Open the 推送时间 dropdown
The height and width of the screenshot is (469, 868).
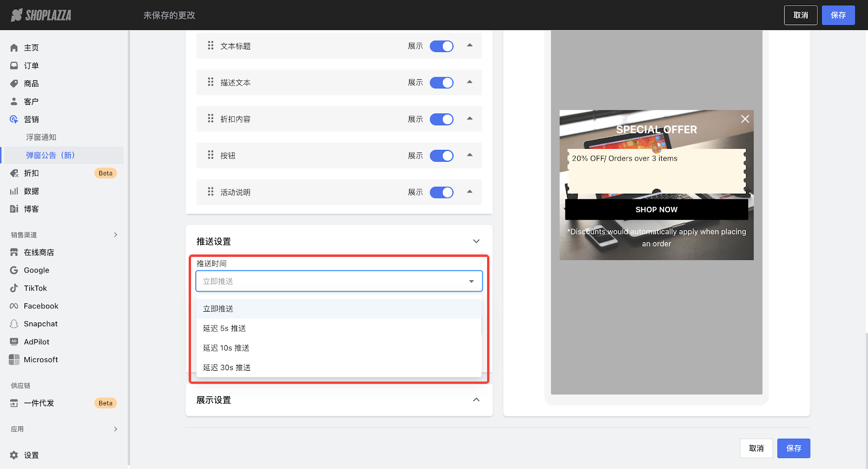point(339,281)
